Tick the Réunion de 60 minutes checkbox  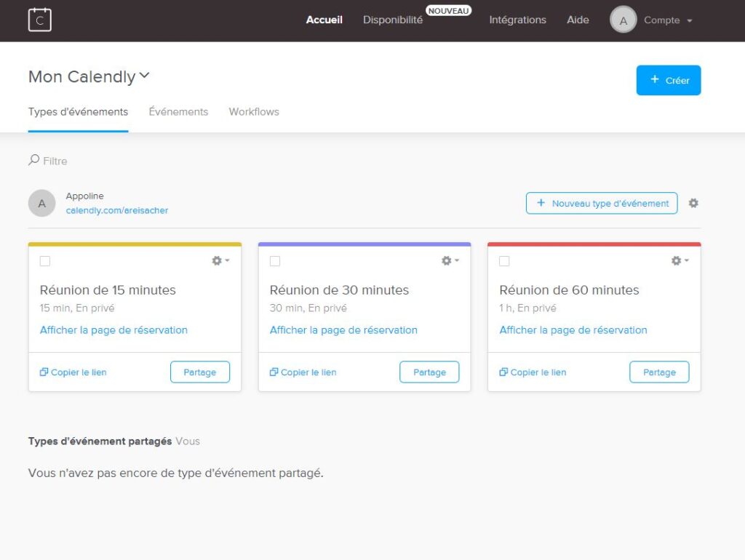coord(504,260)
